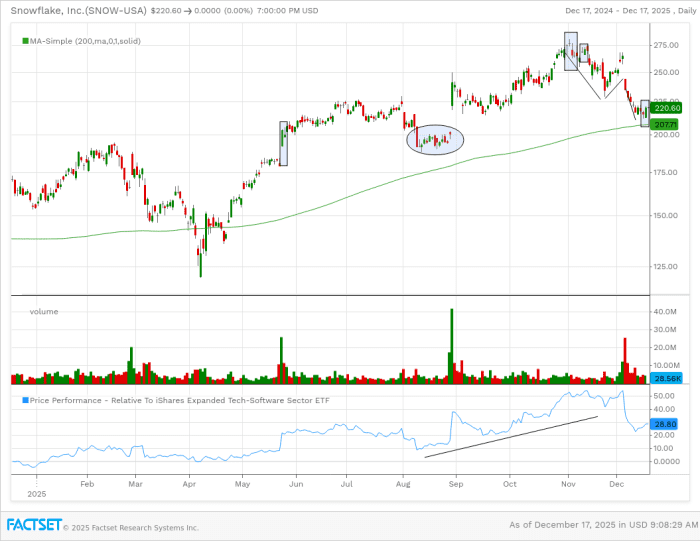Click the Nov month label on time axis
700x541 pixels.
pyautogui.click(x=568, y=484)
